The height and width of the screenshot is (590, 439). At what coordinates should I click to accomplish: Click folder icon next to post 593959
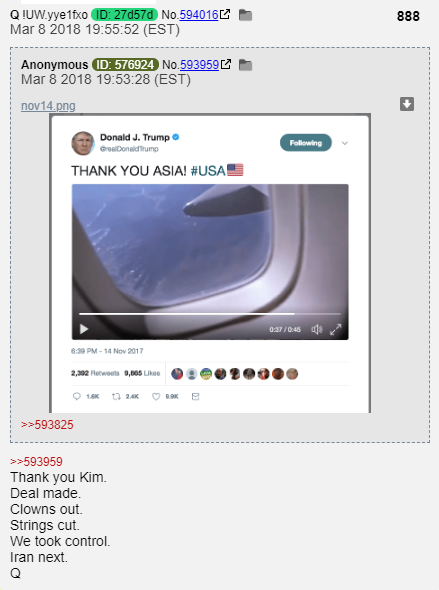(245, 65)
